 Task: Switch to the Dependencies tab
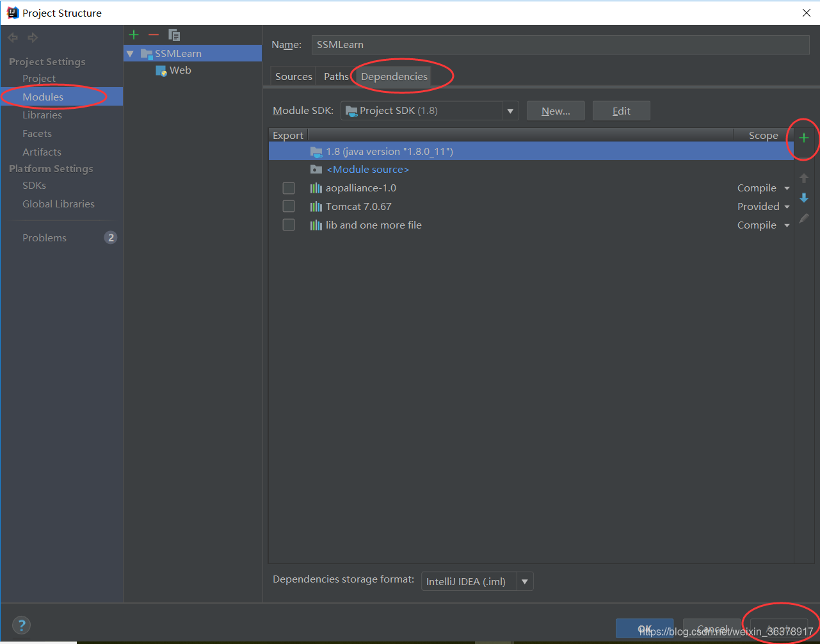(x=394, y=76)
